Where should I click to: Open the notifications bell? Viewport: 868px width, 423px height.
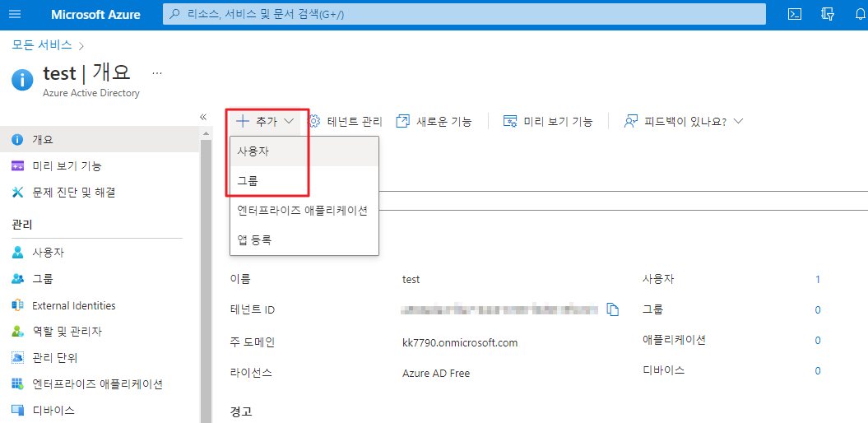click(861, 14)
